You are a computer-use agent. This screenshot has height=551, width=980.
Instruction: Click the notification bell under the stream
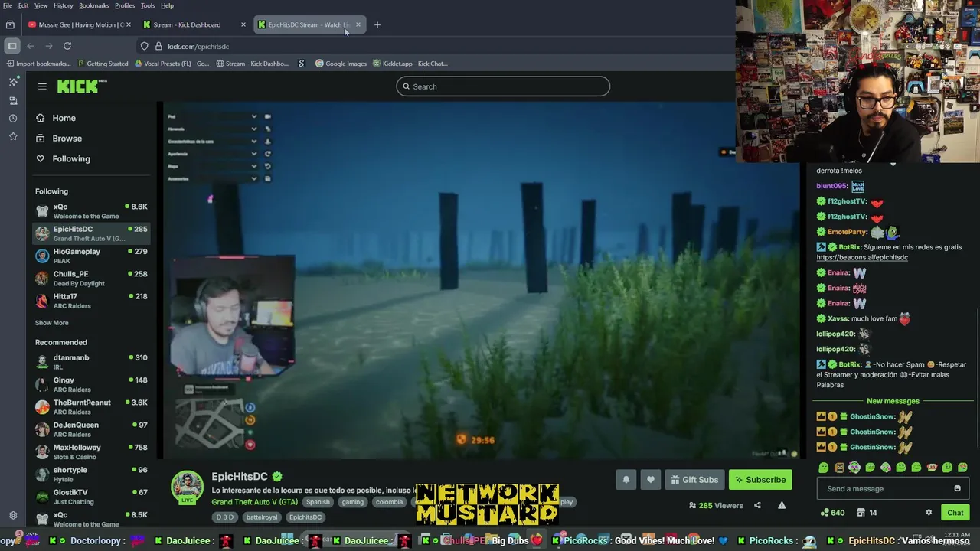tap(626, 480)
